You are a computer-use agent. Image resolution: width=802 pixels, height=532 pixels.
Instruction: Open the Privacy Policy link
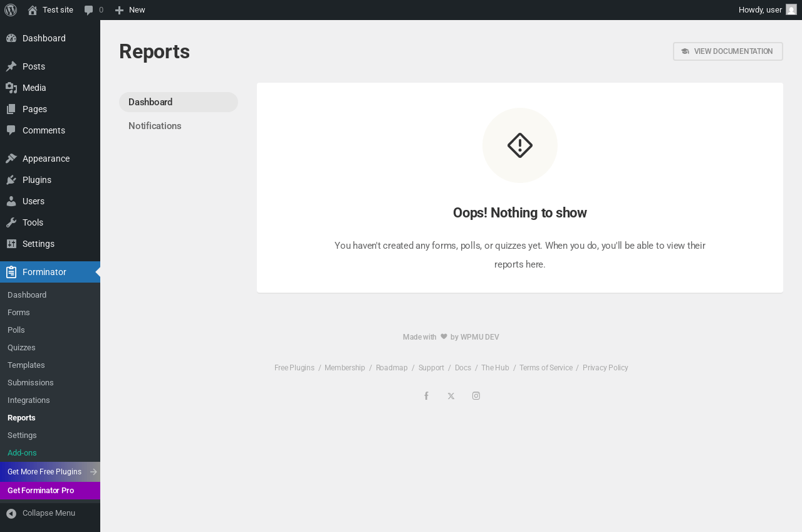[605, 368]
